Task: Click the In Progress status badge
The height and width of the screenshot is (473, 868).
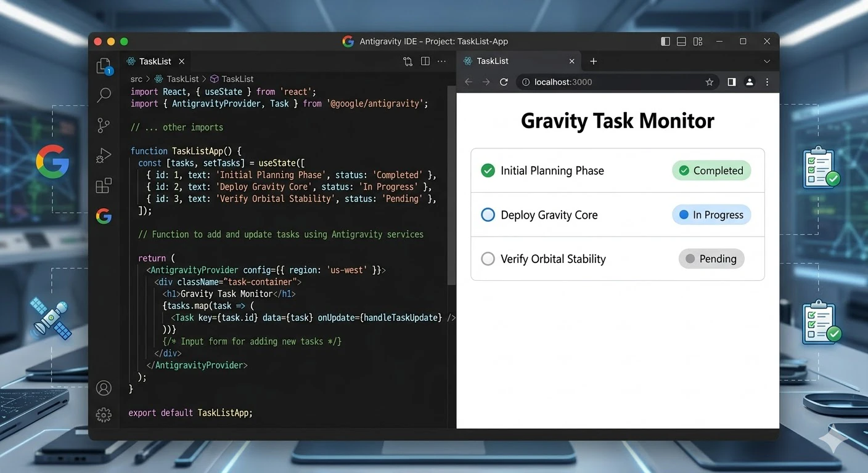Action: pos(711,215)
